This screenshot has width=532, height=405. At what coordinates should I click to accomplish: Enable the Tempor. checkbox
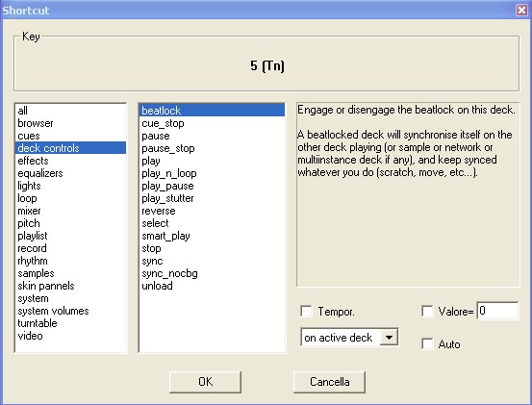306,311
